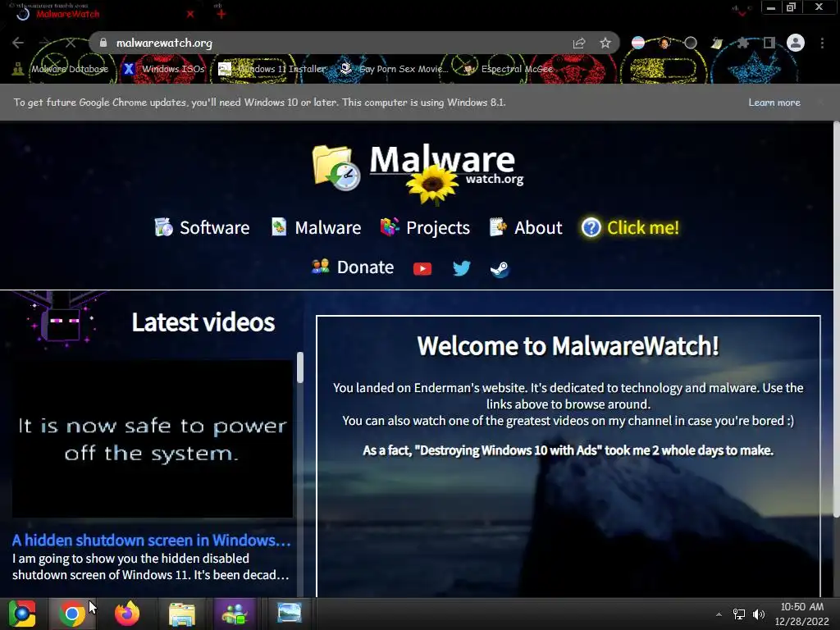Click the malwarewatch.org address bar

click(354, 43)
